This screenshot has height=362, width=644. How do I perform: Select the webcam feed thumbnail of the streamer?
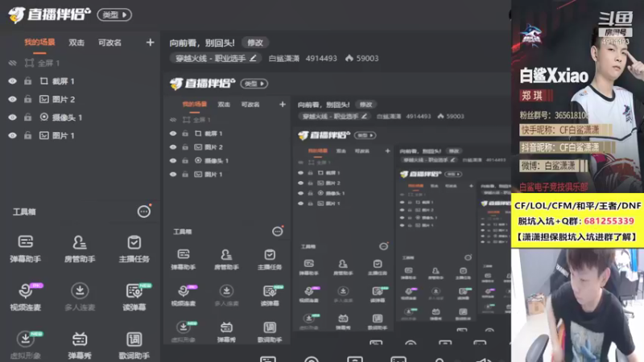click(x=577, y=305)
